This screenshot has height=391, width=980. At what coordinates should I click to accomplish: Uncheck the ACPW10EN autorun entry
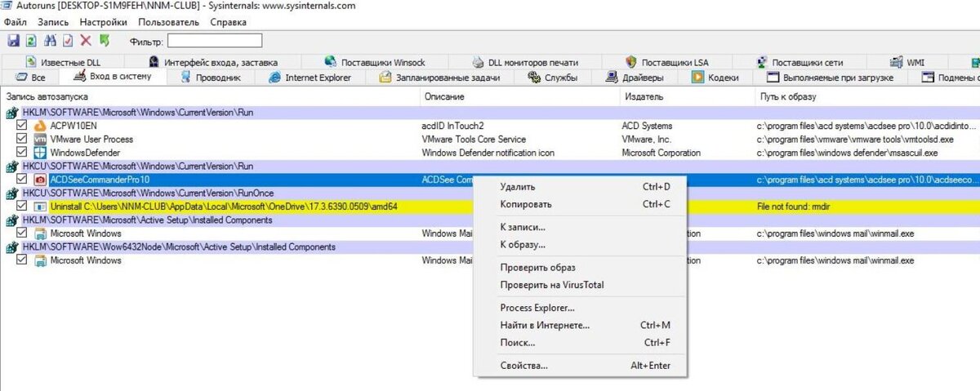pos(22,126)
